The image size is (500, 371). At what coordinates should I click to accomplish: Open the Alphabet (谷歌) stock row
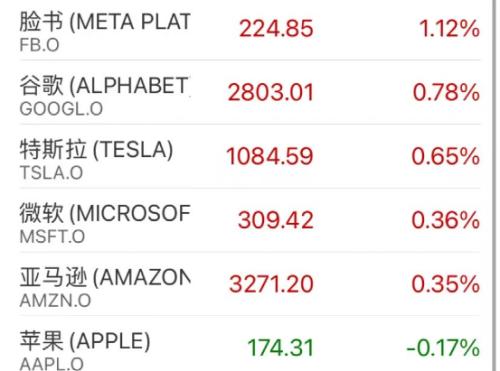250,92
